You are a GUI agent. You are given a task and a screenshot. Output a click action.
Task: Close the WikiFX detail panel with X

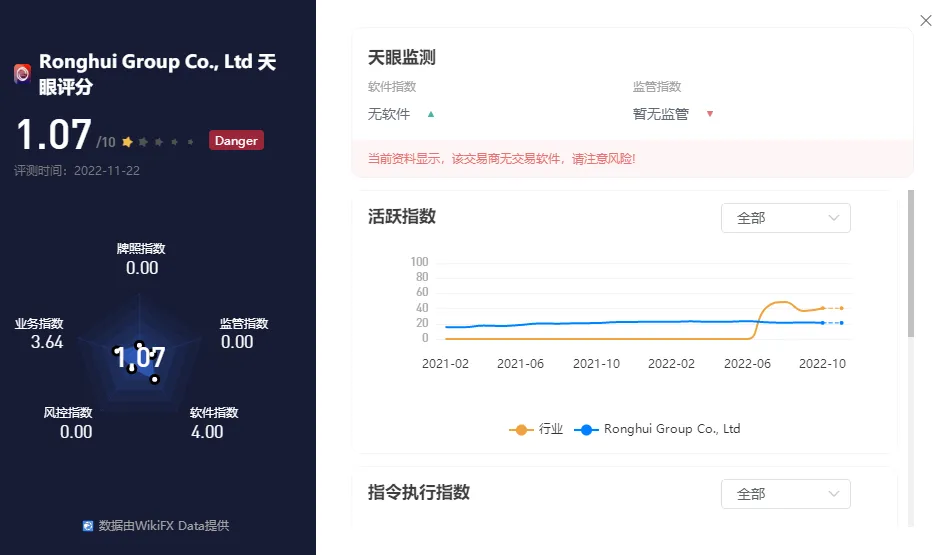(x=926, y=21)
